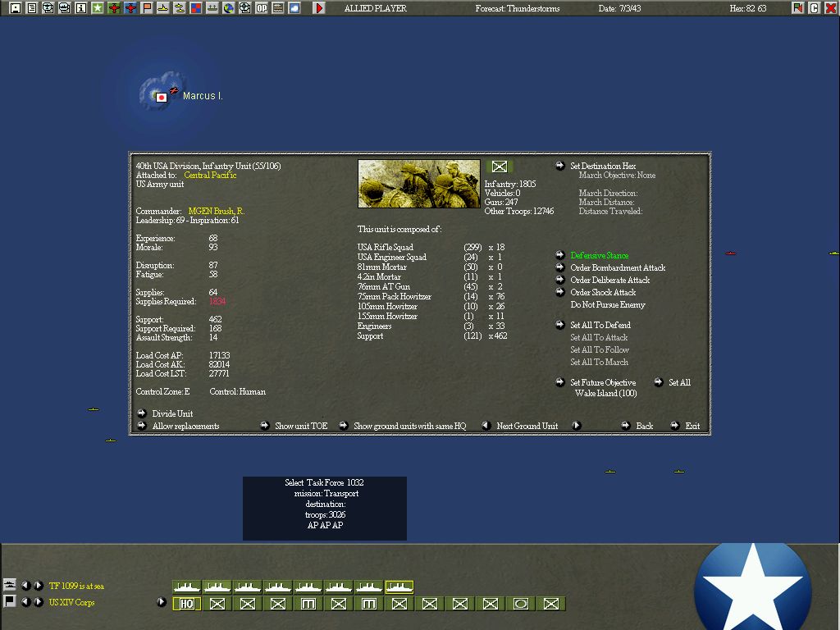Click Back in unit dialog
Image resolution: width=840 pixels, height=630 pixels.
pyautogui.click(x=645, y=426)
